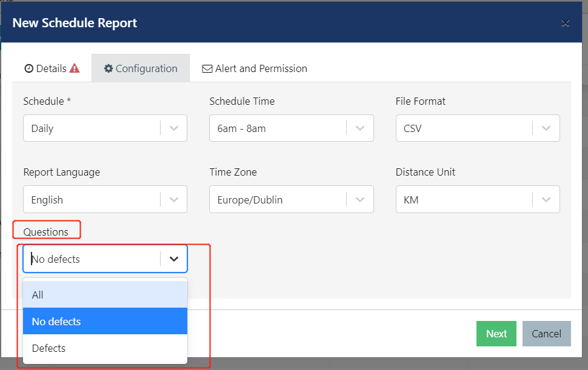Switch to the Configuration tab
Image resolution: width=588 pixels, height=370 pixels.
pyautogui.click(x=141, y=68)
